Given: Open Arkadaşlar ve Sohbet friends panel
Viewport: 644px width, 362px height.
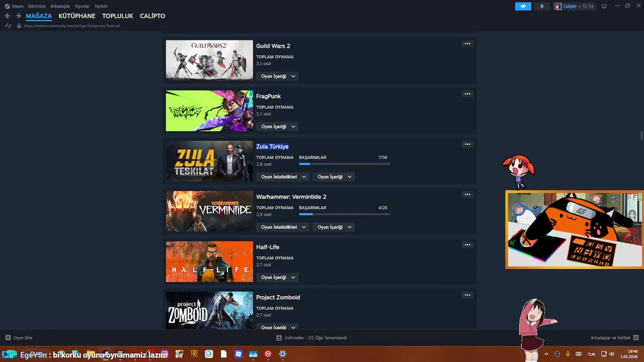Looking at the screenshot, I should [x=614, y=338].
